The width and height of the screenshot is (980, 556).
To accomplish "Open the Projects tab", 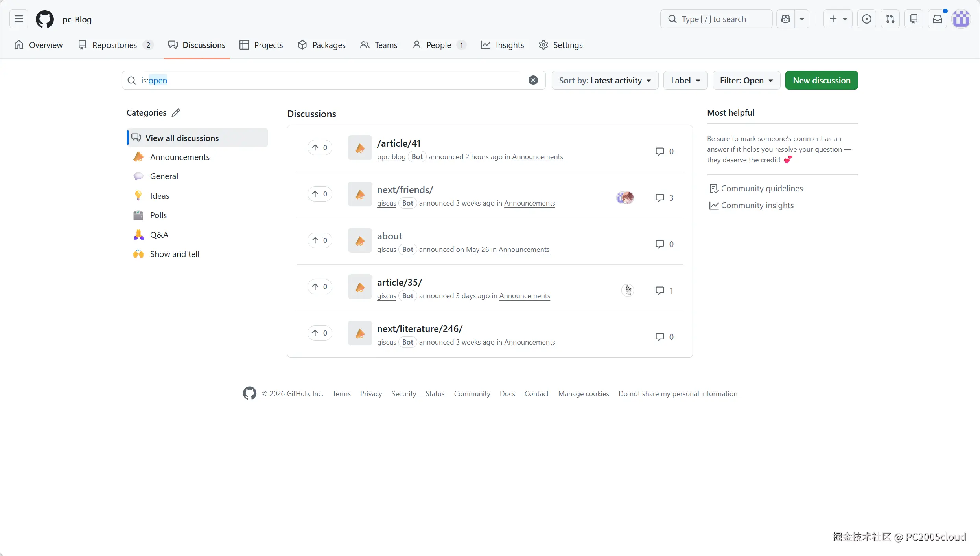I will pos(261,45).
